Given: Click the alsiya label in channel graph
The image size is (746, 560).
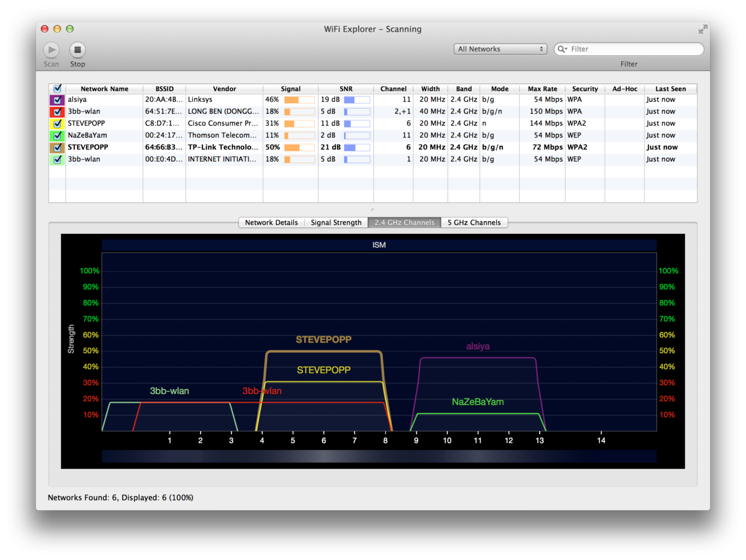Looking at the screenshot, I should (x=478, y=346).
